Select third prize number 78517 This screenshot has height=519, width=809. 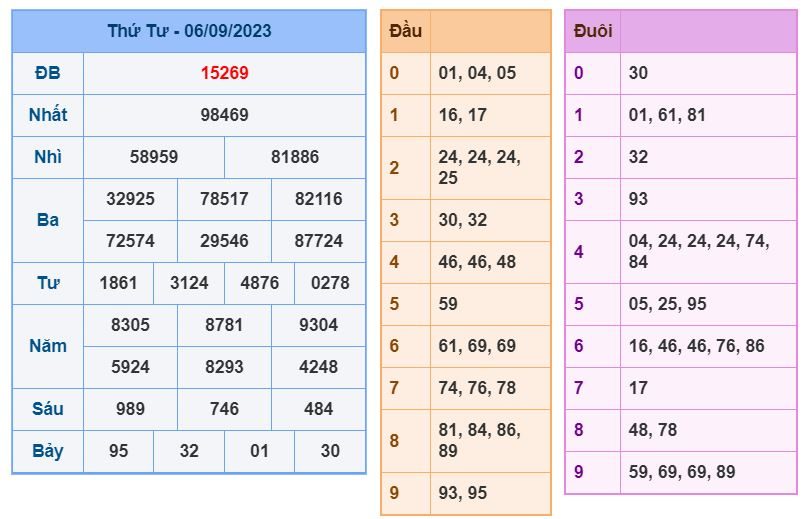tap(224, 199)
